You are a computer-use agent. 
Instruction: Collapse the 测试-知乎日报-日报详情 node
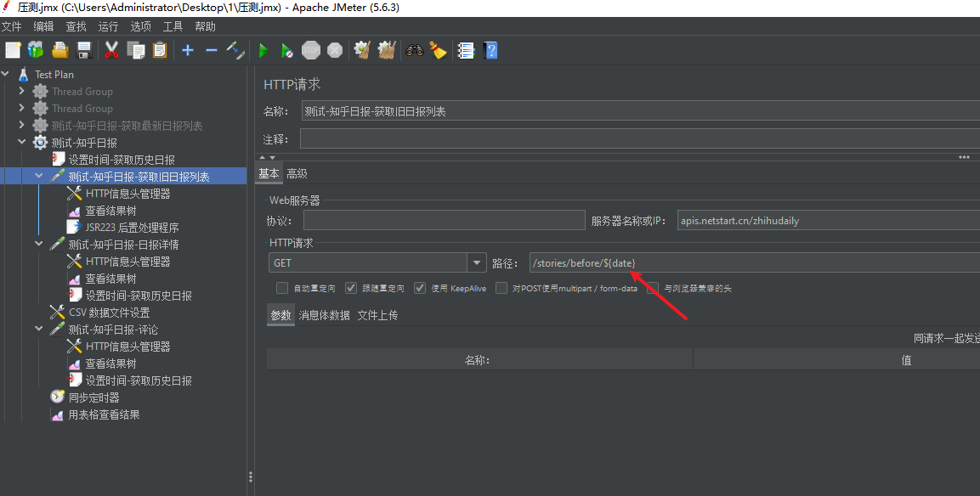coord(39,244)
